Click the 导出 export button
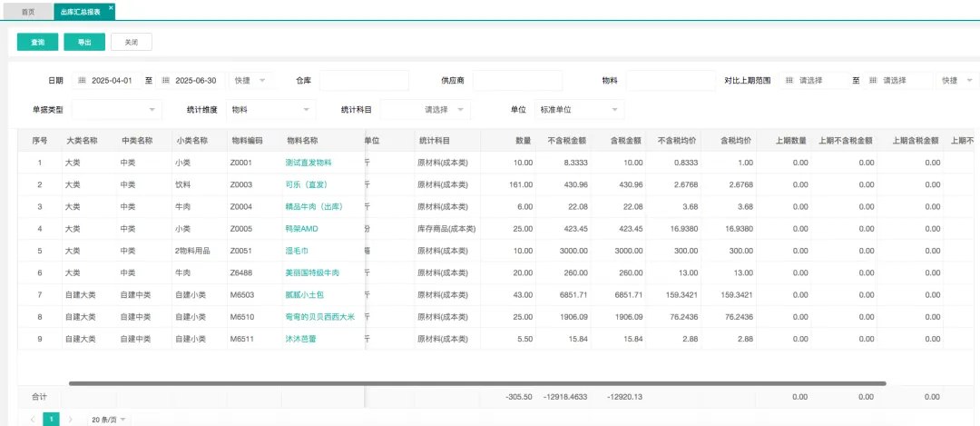The width and height of the screenshot is (980, 426). [x=84, y=42]
